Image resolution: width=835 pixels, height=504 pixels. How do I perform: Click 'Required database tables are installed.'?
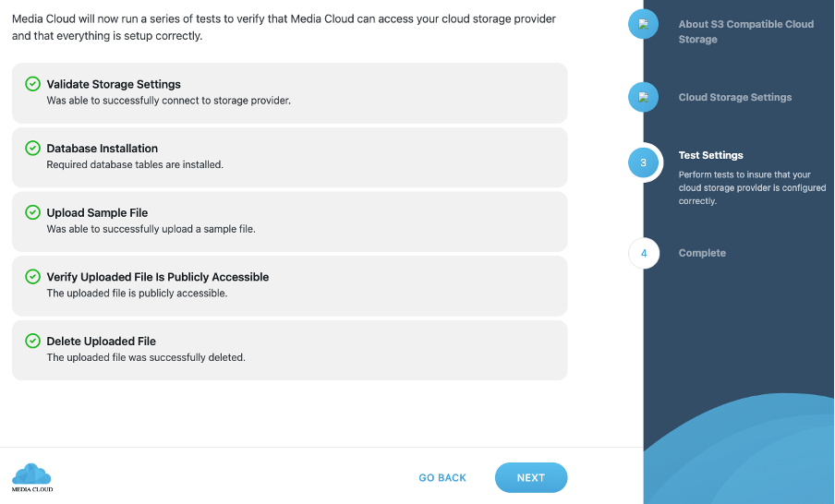[x=135, y=164]
